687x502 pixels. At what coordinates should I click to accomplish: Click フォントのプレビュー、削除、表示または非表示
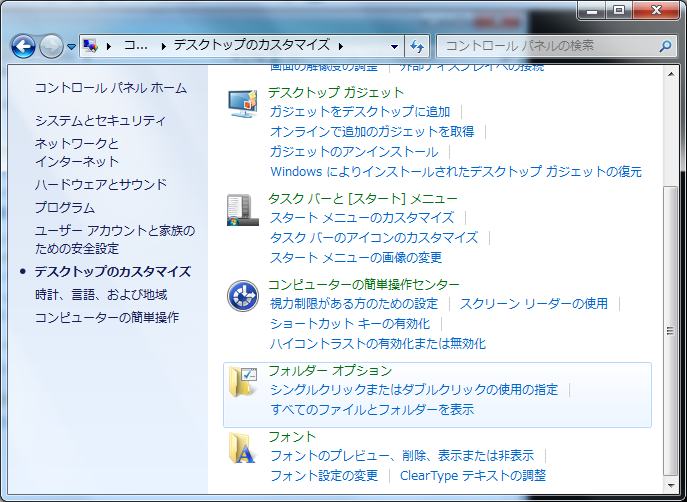(402, 456)
